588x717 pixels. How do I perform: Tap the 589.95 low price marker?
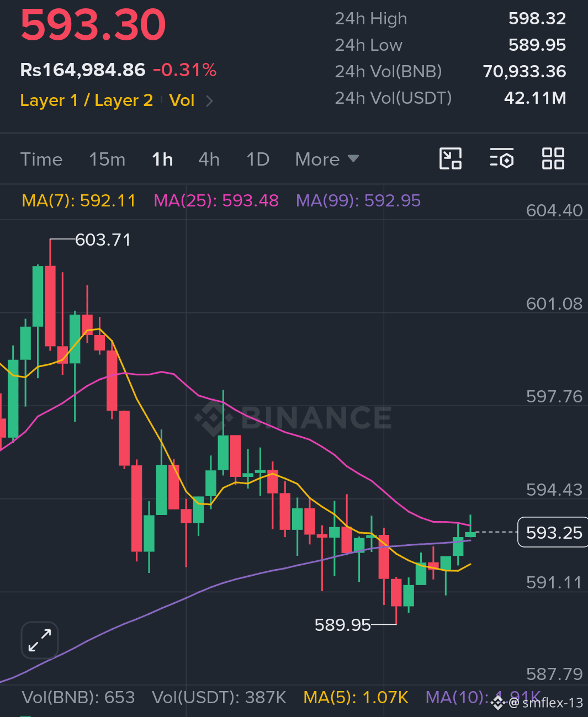point(342,625)
